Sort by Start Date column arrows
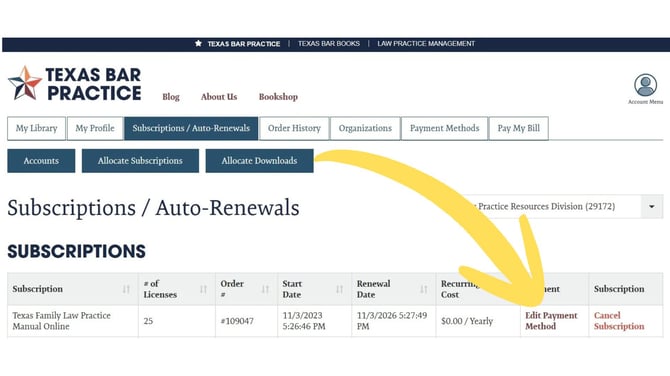Screen dimensions: 670x376 coord(339,289)
